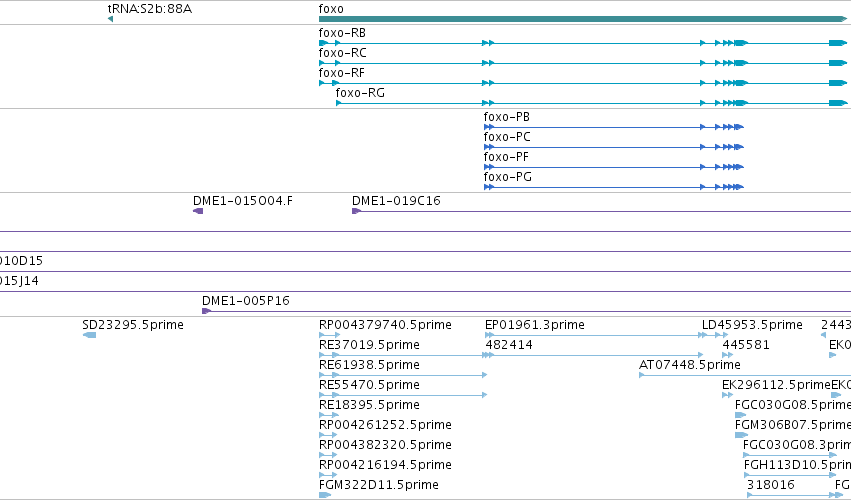Viewport: 851px width, 500px height.
Task: Click the RE55470.5prime label
Action: click(369, 385)
